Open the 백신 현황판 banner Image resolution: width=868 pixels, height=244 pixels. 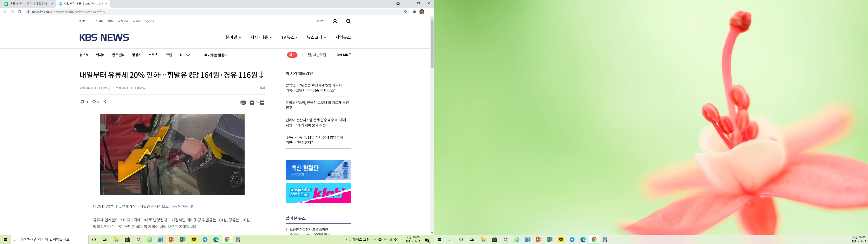pos(318,170)
